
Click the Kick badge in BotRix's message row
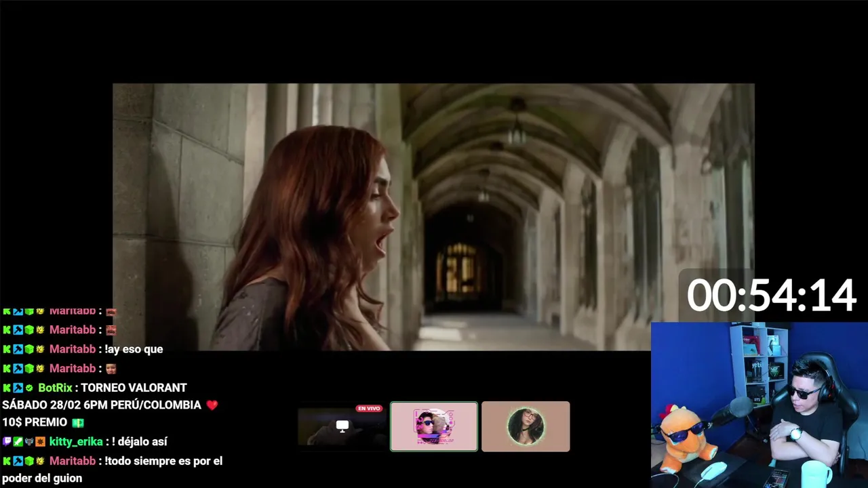pos(7,388)
